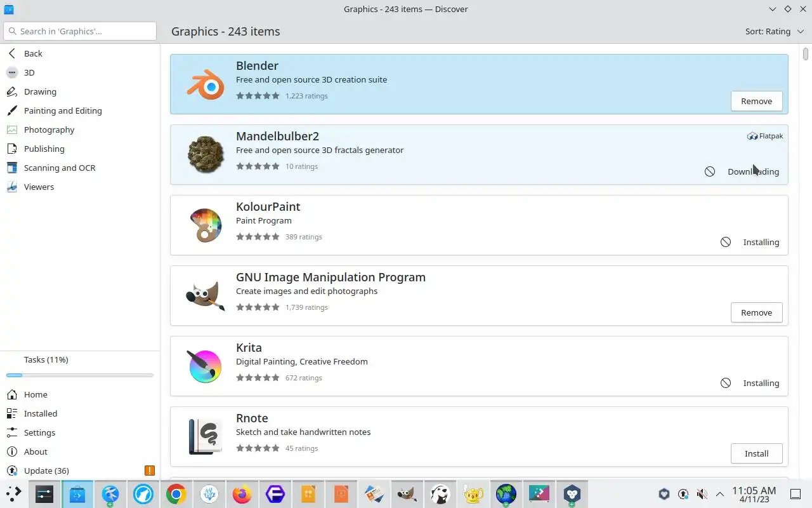Image resolution: width=812 pixels, height=508 pixels.
Task: Cancel the Mandelbulber2 download
Action: click(710, 171)
